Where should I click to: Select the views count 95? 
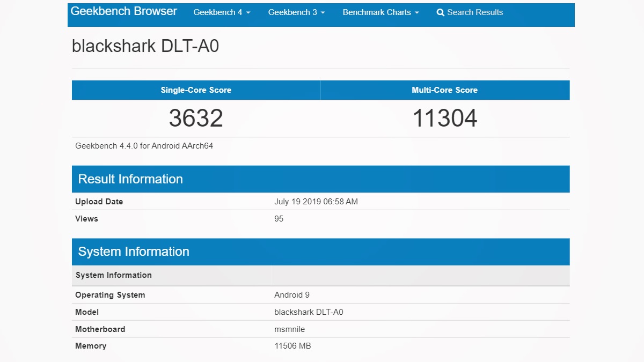[279, 219]
